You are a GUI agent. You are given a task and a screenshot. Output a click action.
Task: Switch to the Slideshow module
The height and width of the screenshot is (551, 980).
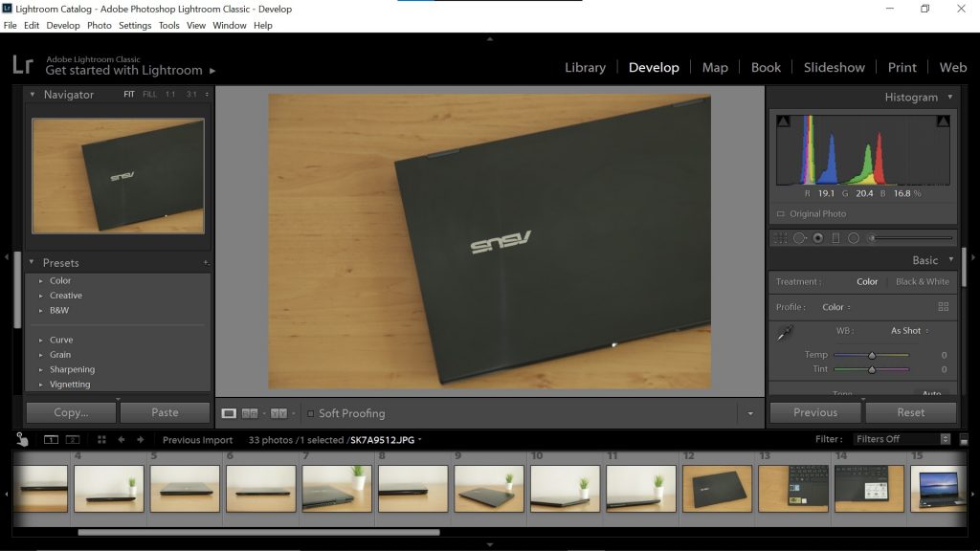click(x=835, y=68)
